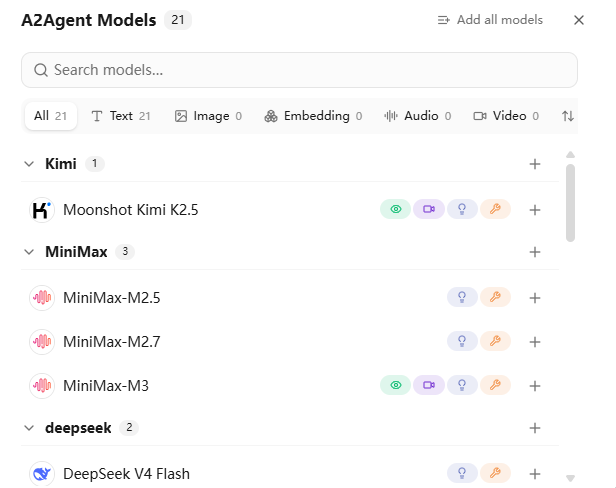The width and height of the screenshot is (616, 488).
Task: Click the MiniMax-M2.5 model name
Action: tap(112, 298)
